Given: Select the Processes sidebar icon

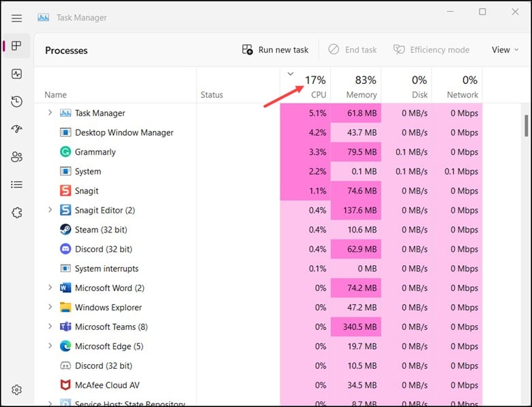Looking at the screenshot, I should pyautogui.click(x=17, y=46).
